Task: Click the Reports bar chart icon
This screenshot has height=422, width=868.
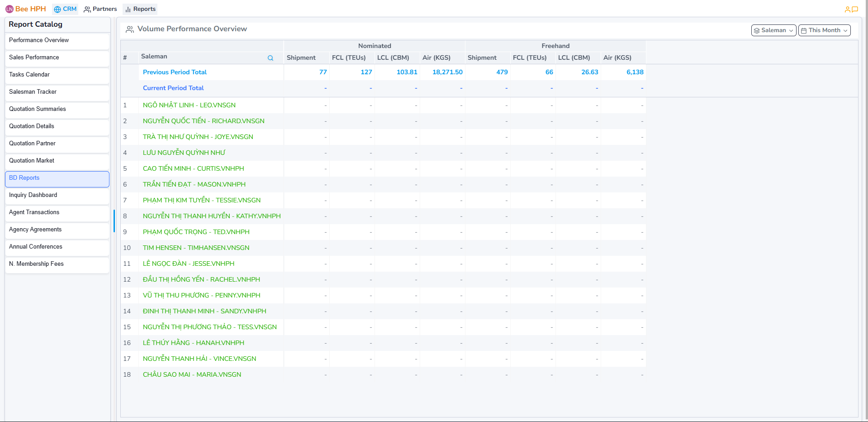Action: (128, 9)
